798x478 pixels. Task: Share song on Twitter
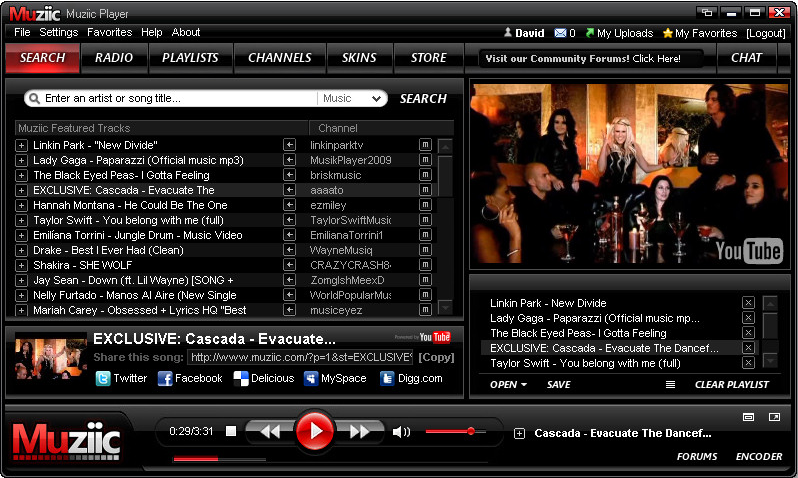click(x=121, y=379)
